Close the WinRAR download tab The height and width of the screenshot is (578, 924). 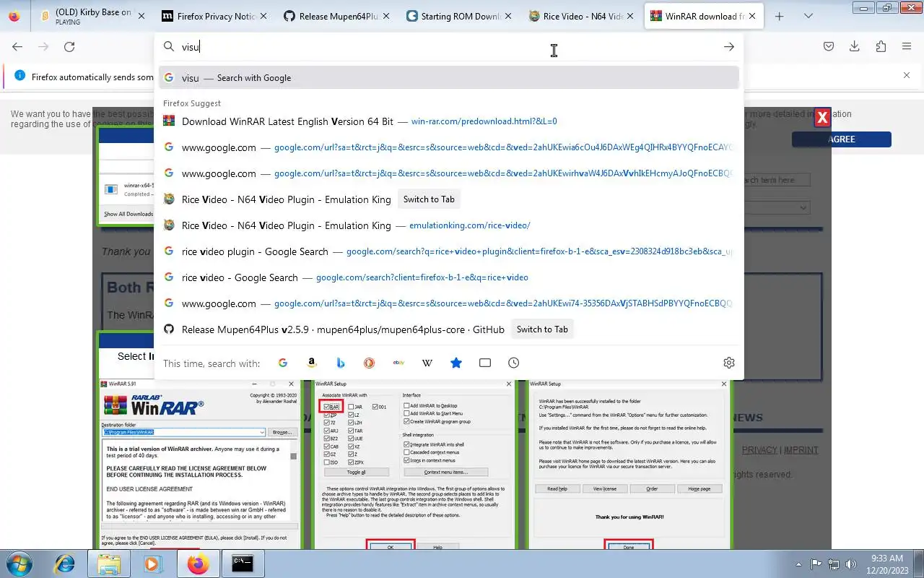coord(752,16)
